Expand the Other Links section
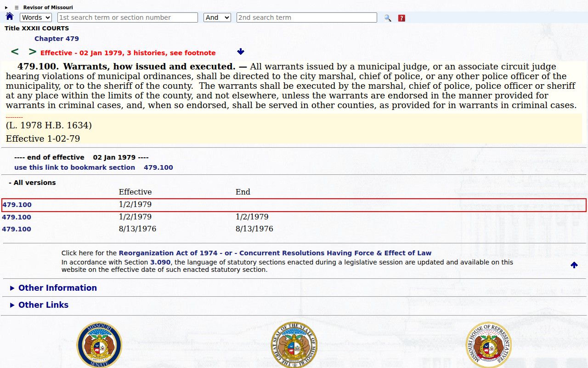 pos(39,305)
